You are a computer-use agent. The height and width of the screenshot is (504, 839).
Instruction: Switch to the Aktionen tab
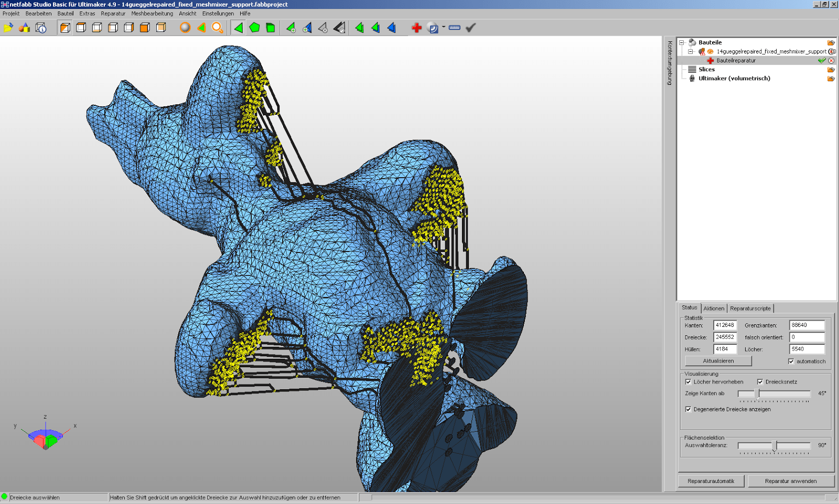pos(713,309)
